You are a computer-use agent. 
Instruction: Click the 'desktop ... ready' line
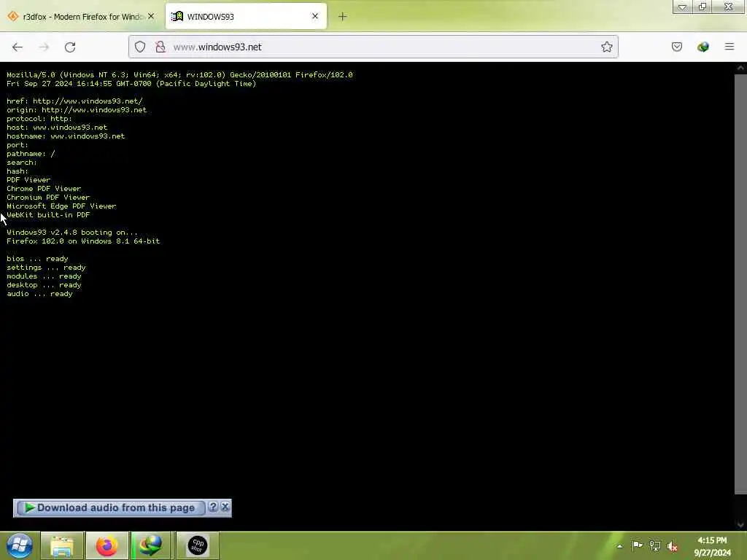coord(44,285)
